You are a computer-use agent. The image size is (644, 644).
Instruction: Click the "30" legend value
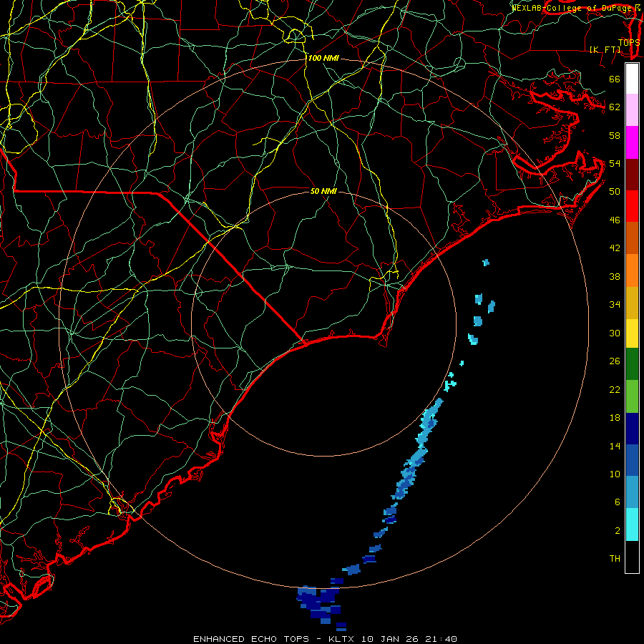pos(615,333)
